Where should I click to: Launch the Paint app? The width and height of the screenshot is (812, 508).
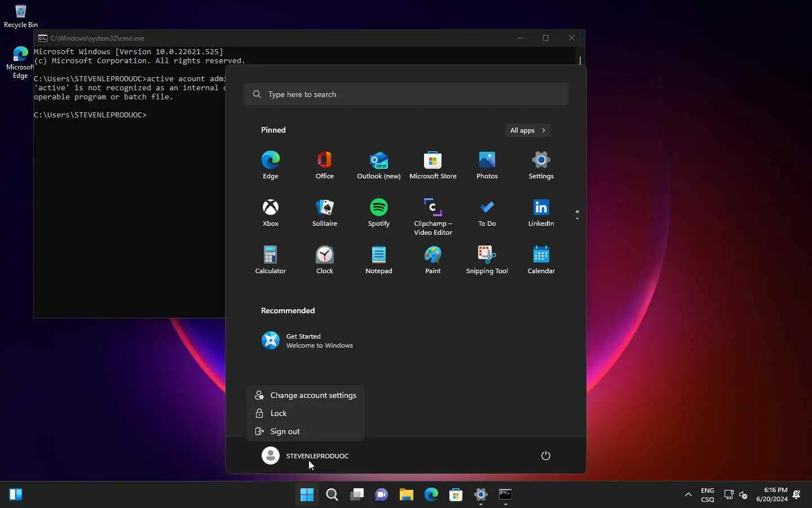[x=433, y=260]
